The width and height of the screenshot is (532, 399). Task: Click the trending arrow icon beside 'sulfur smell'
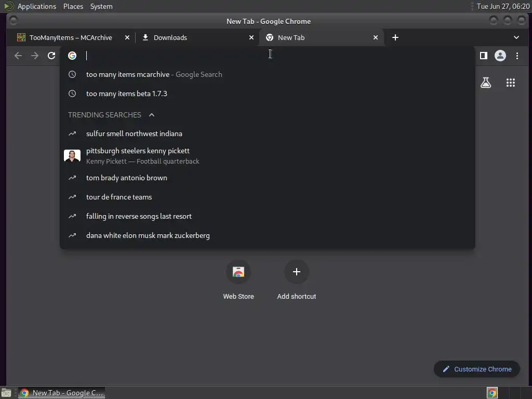(x=72, y=134)
